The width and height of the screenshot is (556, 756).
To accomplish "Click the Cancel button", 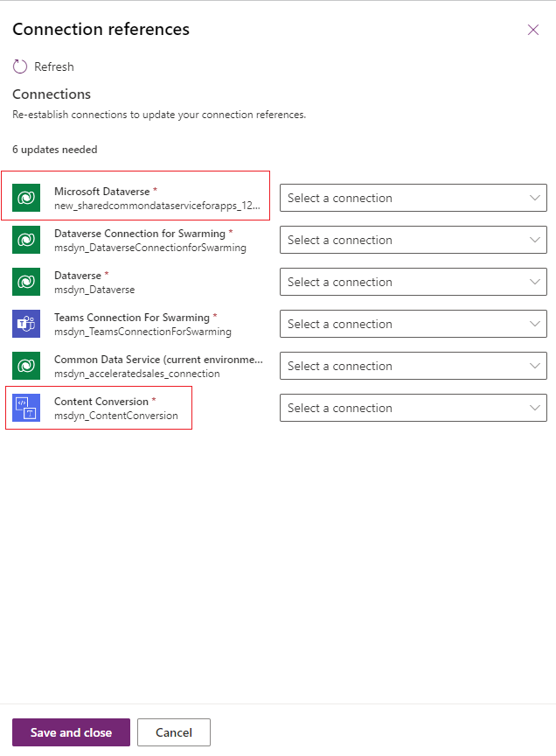I will tap(173, 732).
